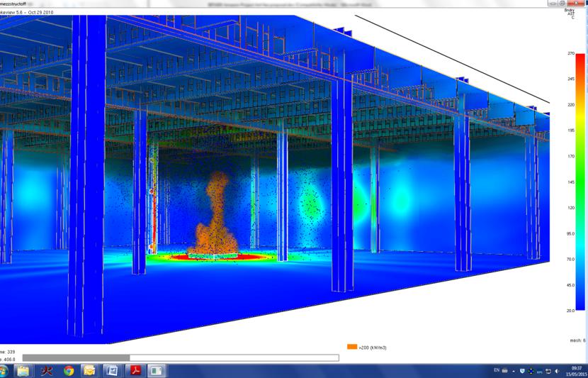Click the colorbar value 145 label

(571, 182)
